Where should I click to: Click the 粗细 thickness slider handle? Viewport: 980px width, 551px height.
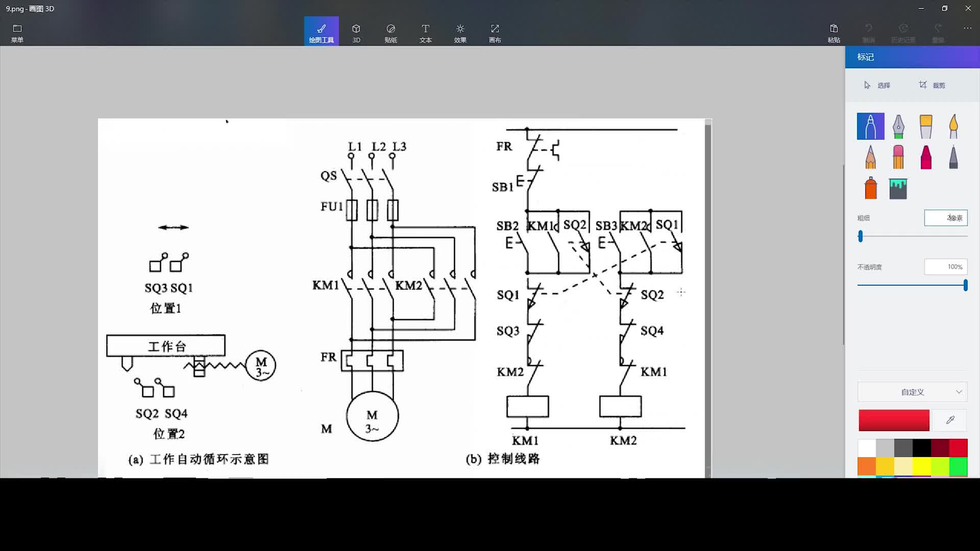point(861,236)
